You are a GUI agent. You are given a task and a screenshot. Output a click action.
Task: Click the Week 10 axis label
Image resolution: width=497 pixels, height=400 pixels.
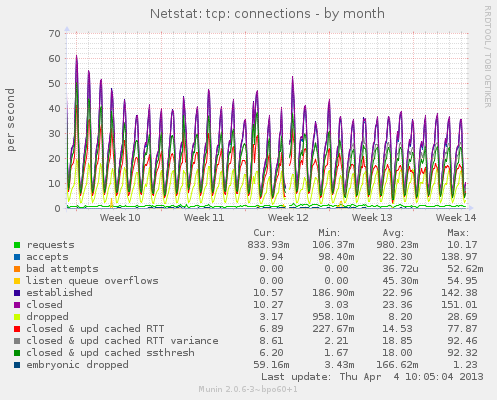tap(120, 218)
